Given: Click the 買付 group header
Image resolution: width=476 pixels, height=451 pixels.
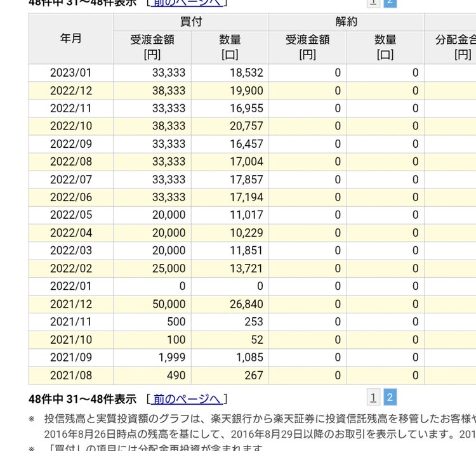Looking at the screenshot, I should 191,22.
